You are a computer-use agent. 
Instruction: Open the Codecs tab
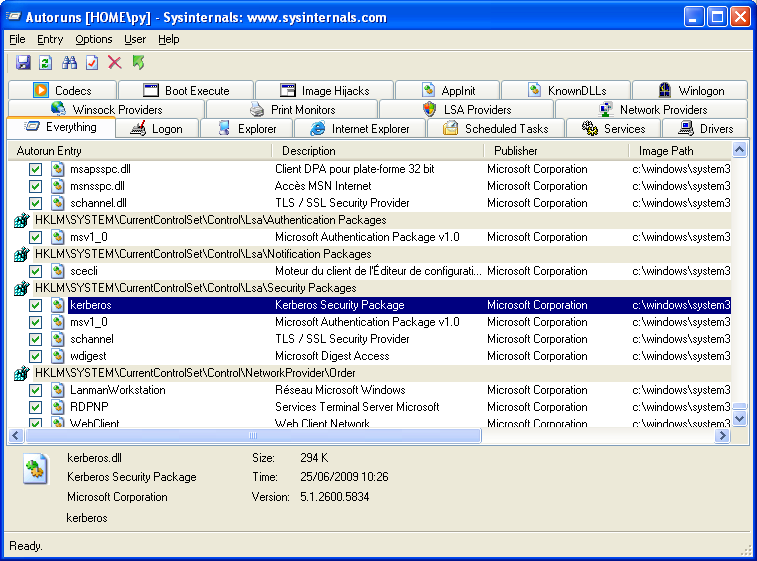click(62, 90)
